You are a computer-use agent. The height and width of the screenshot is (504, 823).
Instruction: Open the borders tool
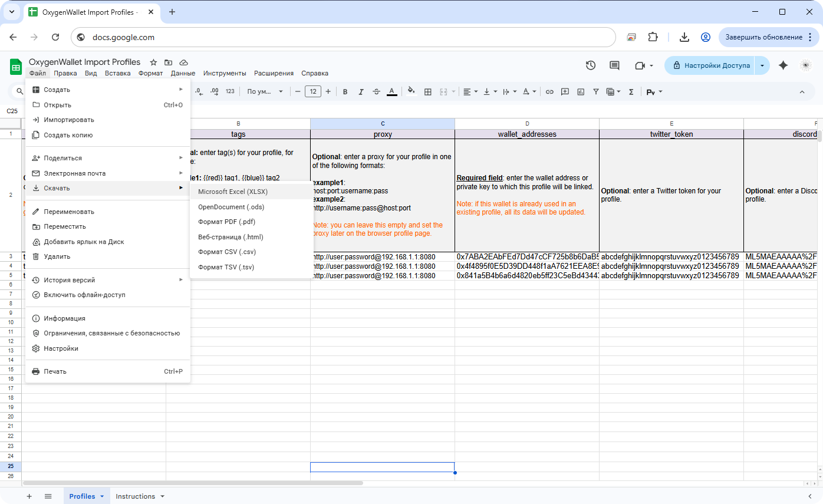(428, 91)
